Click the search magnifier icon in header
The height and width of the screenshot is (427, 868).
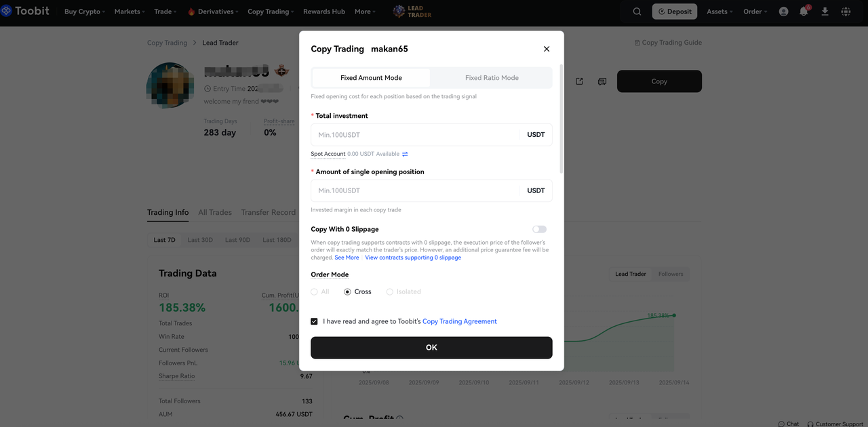pos(637,12)
